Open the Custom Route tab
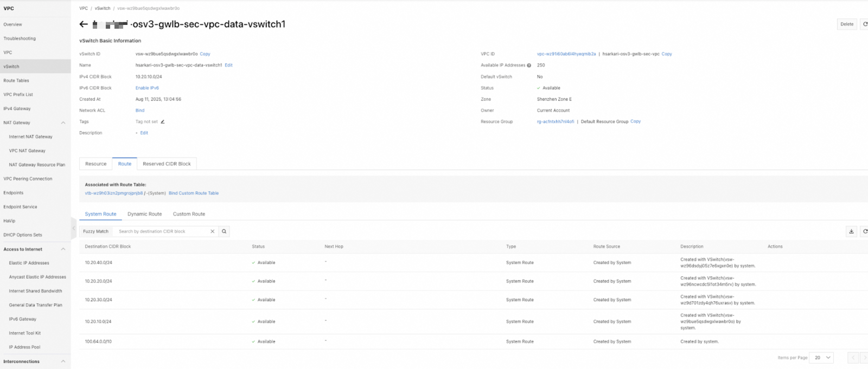Image resolution: width=868 pixels, height=369 pixels. (189, 214)
